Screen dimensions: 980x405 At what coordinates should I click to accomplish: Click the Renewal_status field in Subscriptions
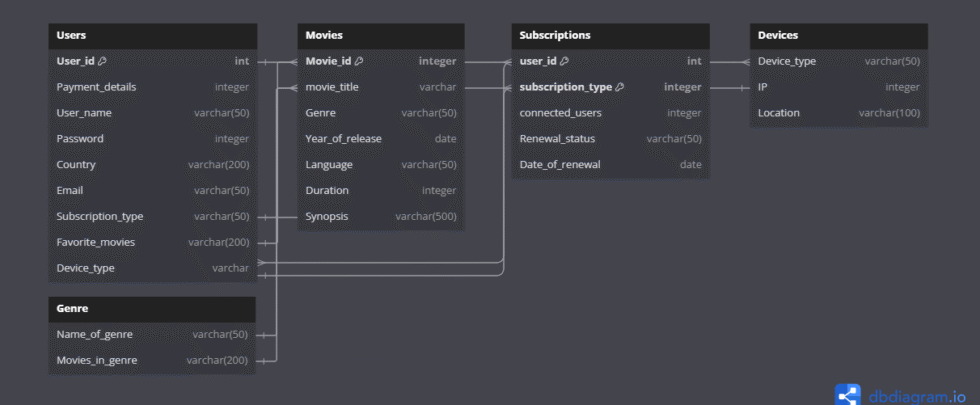610,139
